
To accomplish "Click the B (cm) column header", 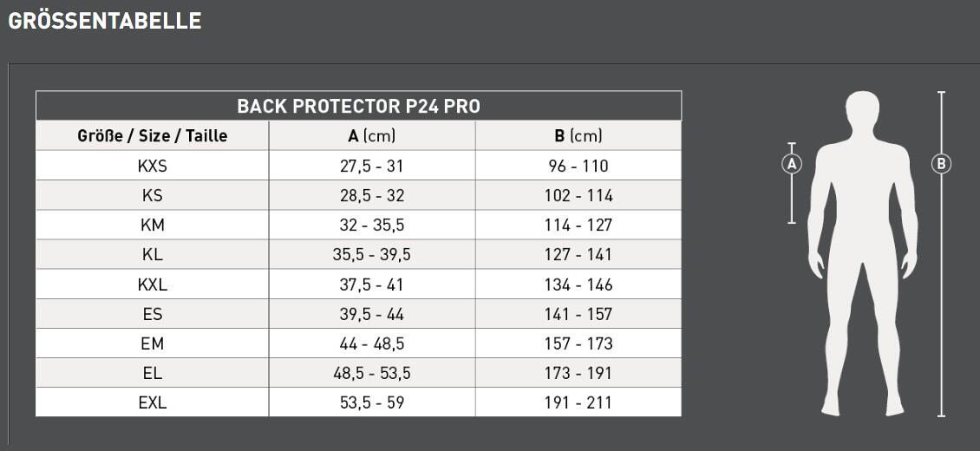I will point(578,135).
